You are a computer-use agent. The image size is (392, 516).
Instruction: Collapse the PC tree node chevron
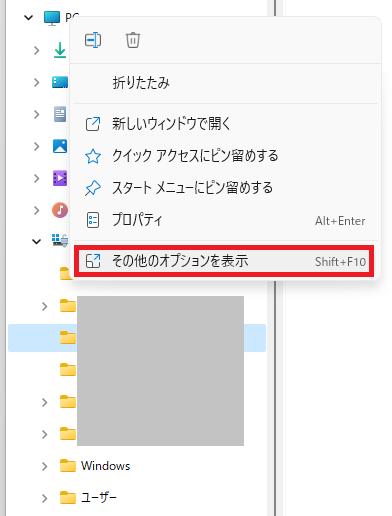coord(29,17)
